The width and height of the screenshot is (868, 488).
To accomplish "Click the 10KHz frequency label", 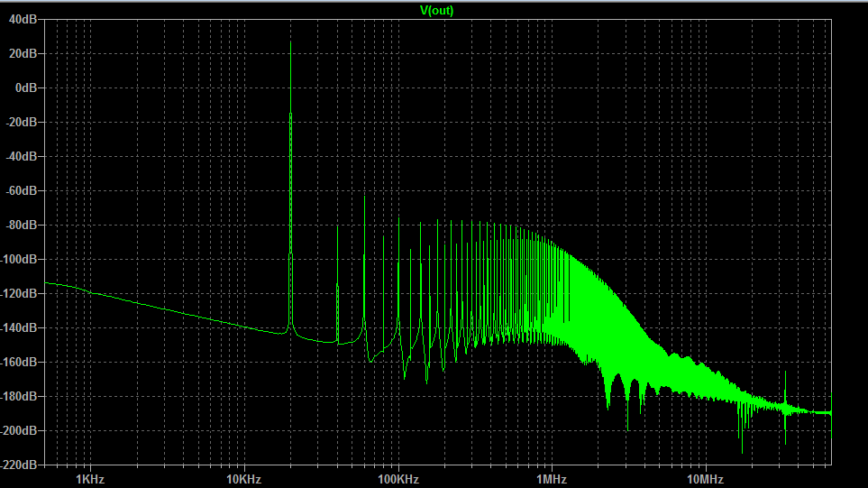I will (244, 479).
